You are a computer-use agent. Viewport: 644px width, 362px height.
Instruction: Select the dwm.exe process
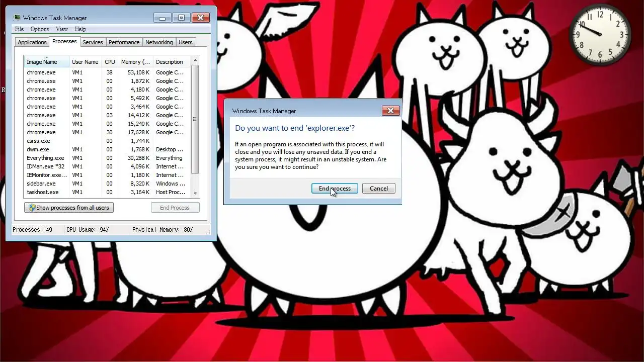click(108, 149)
